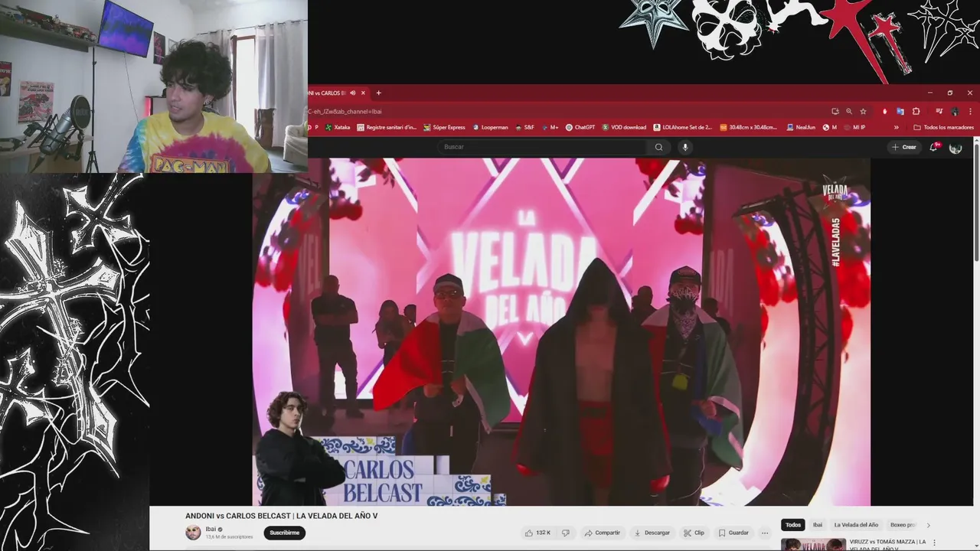Select the Todos filter chip
Screen dimensions: 980x551
(x=793, y=525)
